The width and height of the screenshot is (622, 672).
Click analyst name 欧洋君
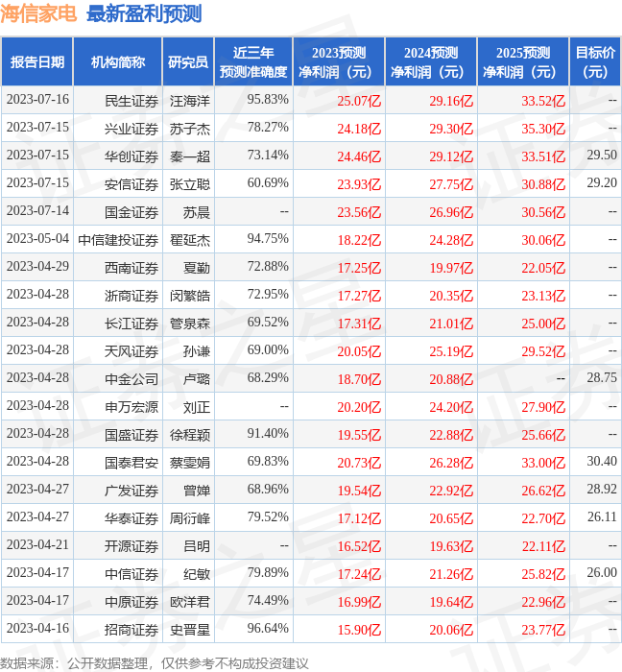(x=190, y=602)
